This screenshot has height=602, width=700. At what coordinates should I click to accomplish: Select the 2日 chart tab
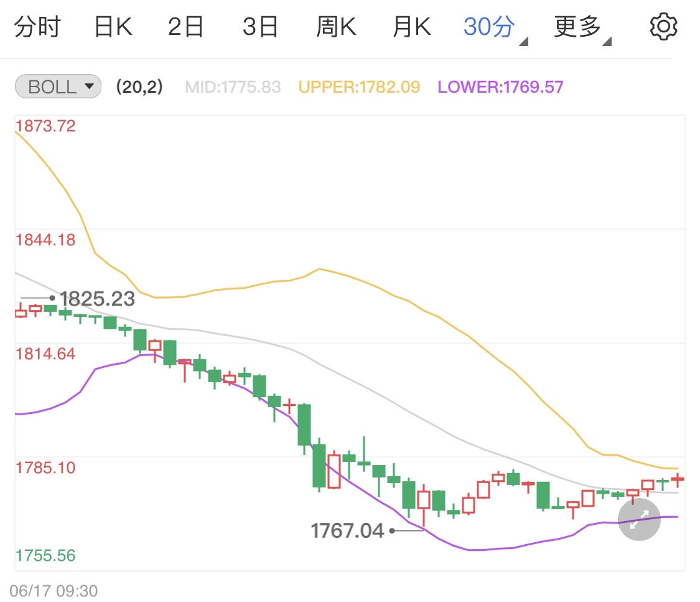click(x=185, y=27)
